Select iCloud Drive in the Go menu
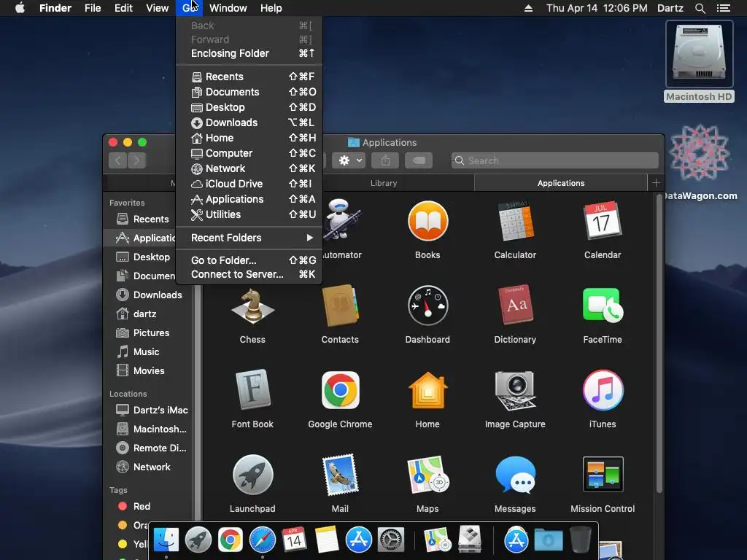The width and height of the screenshot is (747, 560). pos(249,184)
